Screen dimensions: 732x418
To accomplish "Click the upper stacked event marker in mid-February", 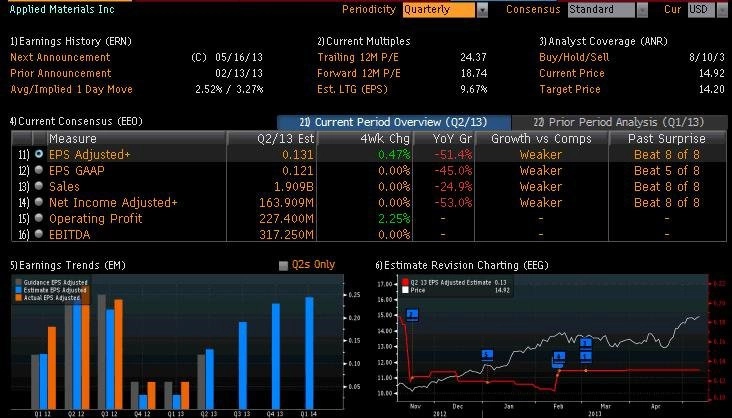I will click(586, 343).
